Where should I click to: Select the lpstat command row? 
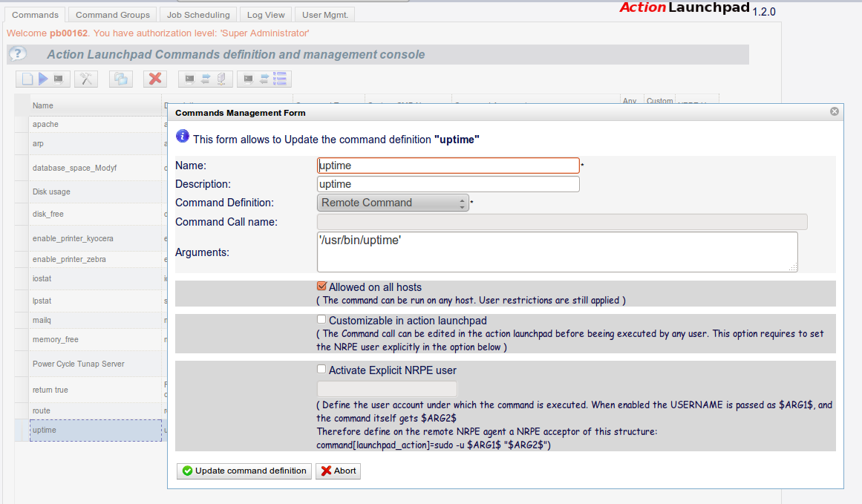pos(96,301)
